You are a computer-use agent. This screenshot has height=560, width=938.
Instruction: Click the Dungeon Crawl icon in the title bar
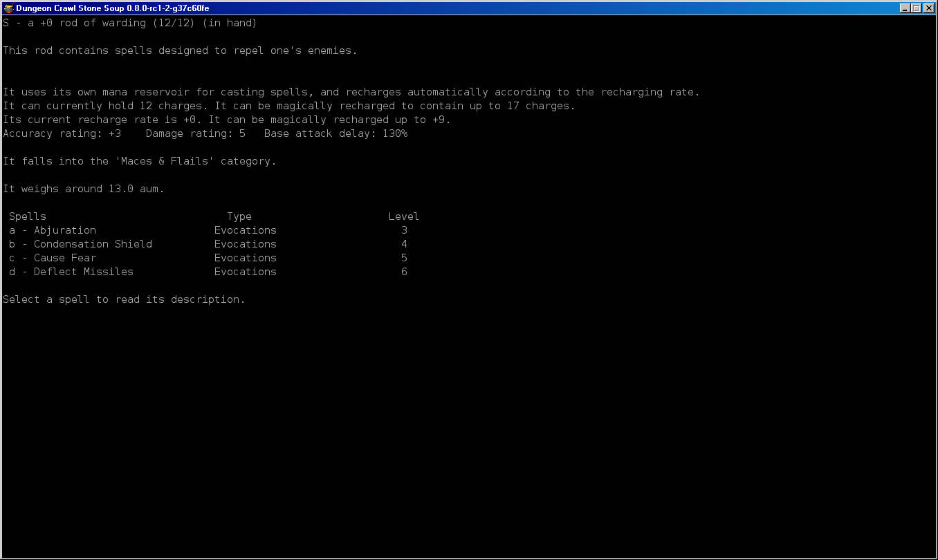pos(8,8)
